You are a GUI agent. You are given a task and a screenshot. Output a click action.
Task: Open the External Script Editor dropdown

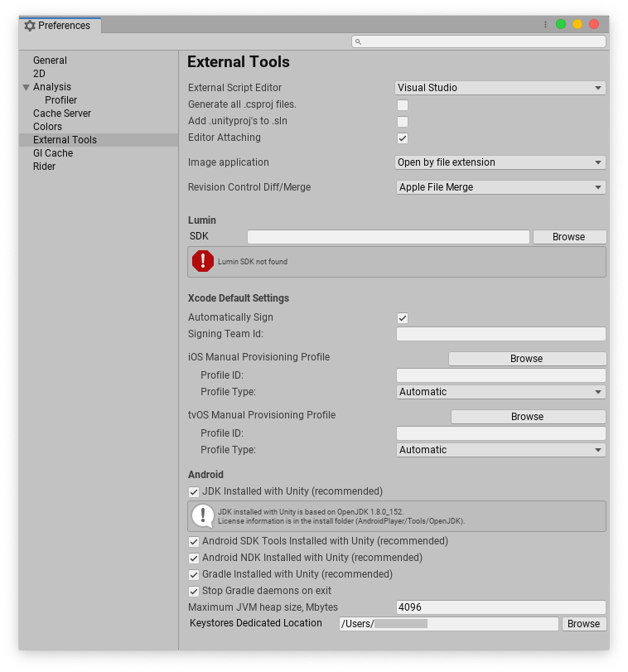tap(500, 88)
